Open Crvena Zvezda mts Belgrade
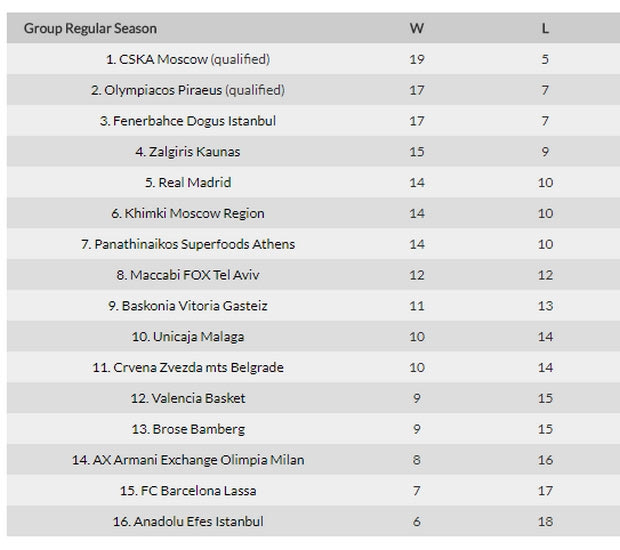 pos(195,367)
